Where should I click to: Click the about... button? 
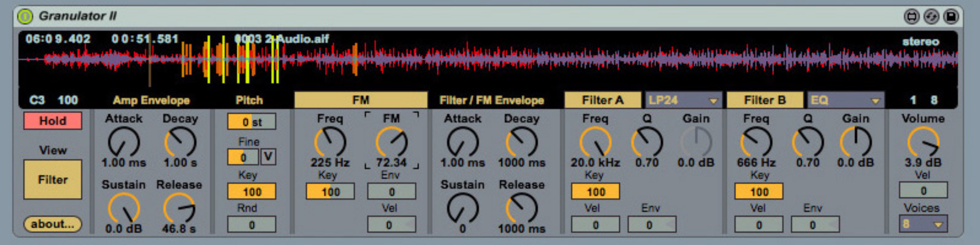[x=53, y=224]
